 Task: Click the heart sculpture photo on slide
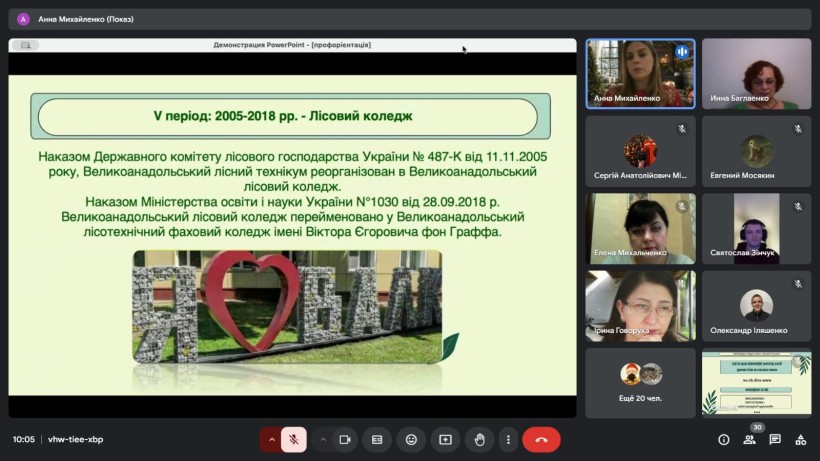point(287,307)
